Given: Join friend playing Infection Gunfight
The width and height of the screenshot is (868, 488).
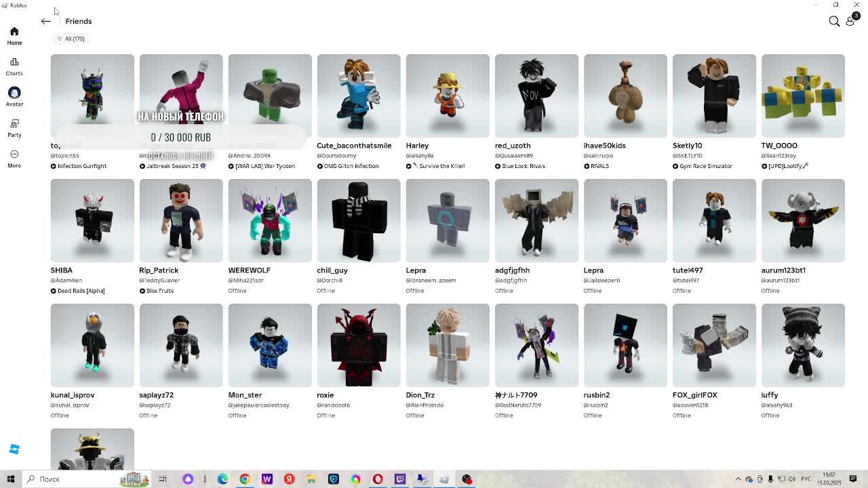Looking at the screenshot, I should pyautogui.click(x=78, y=166).
